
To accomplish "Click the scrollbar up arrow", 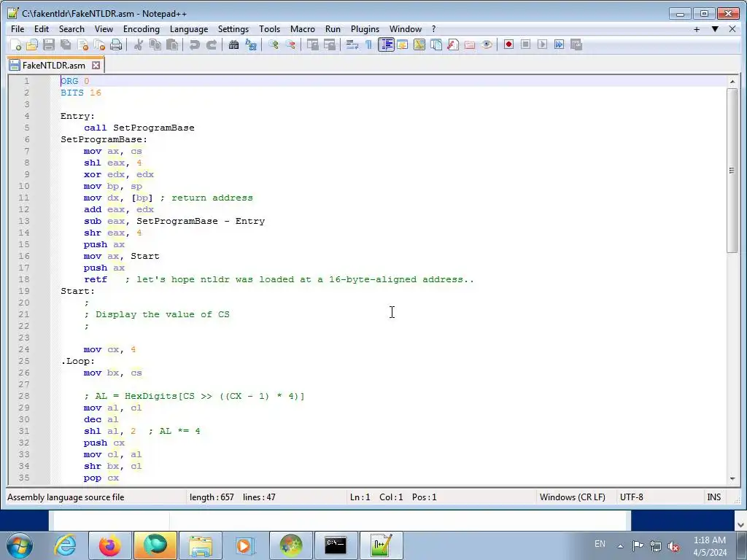I will [732, 82].
